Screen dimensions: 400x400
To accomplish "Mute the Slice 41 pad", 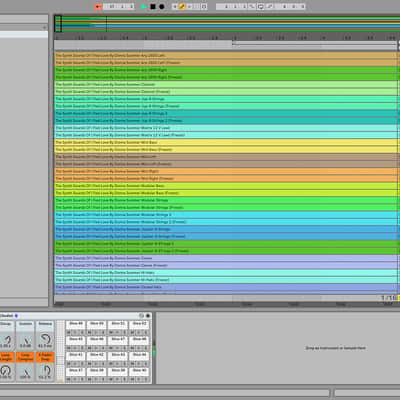I will click(x=69, y=364).
